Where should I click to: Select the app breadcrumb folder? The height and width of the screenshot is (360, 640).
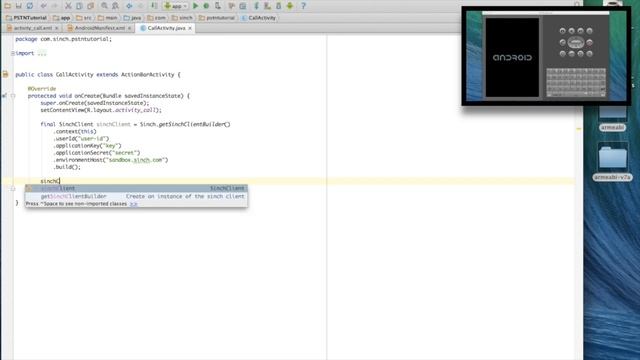coord(62,18)
